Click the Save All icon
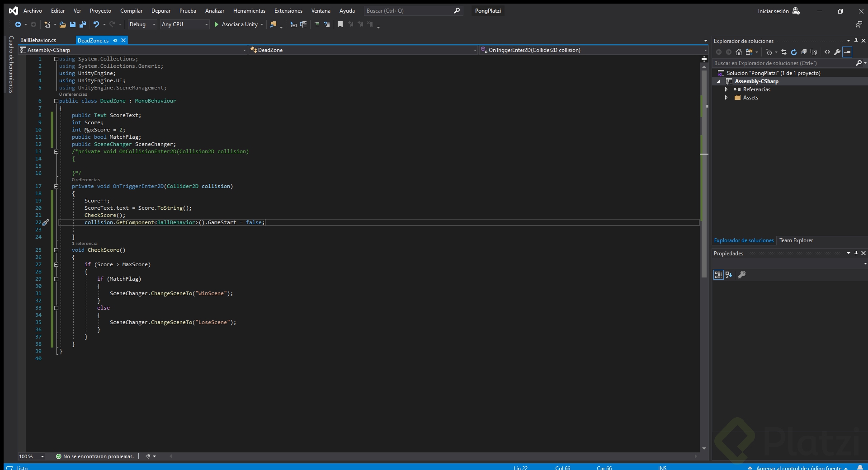868x470 pixels. 83,24
